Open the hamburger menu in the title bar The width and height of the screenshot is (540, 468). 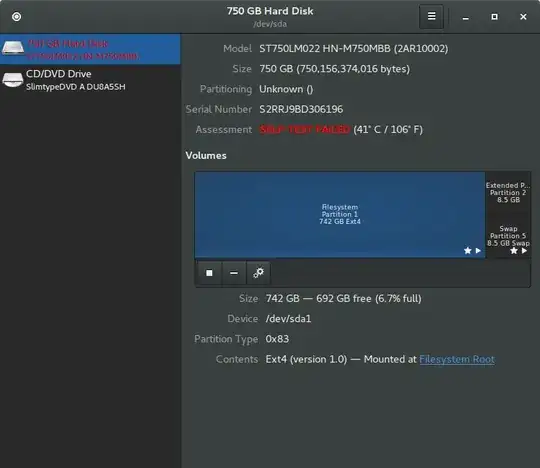431,16
